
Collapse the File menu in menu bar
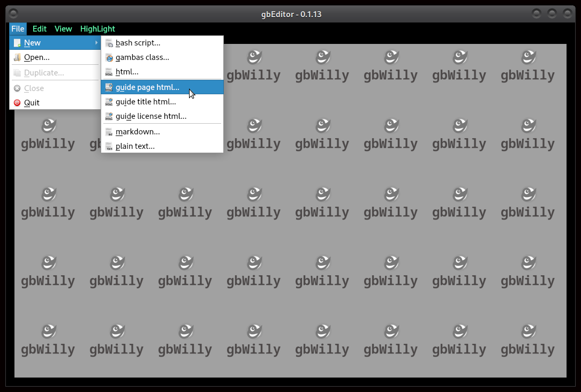tap(18, 29)
